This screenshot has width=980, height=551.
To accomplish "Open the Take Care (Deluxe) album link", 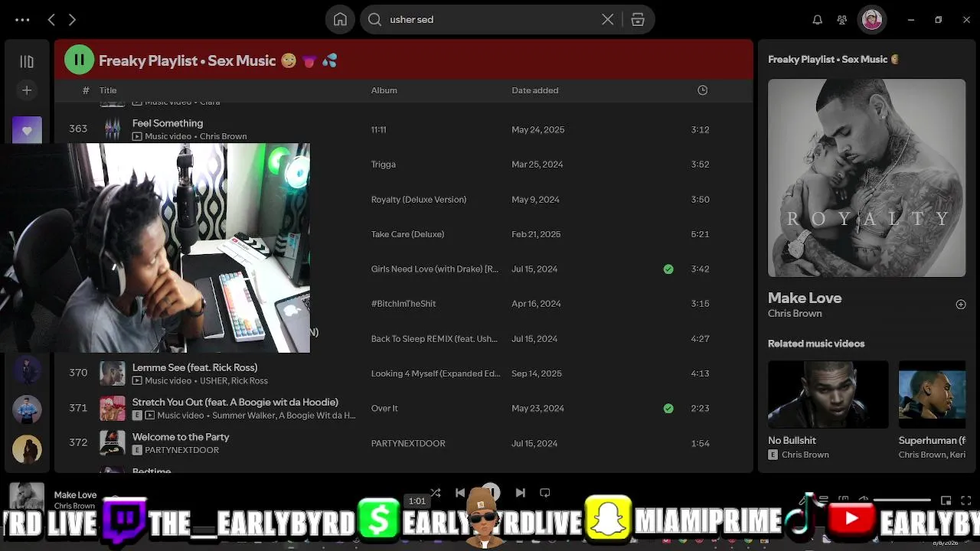I will coord(407,234).
